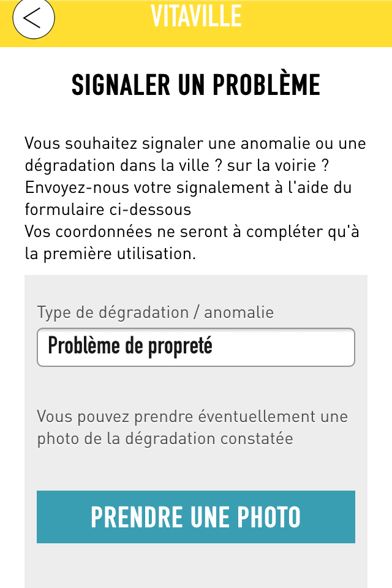Viewport: 392px width, 588px height.
Task: Click the sentence starting 'Vous souhaitez signaler'
Action: (x=195, y=154)
